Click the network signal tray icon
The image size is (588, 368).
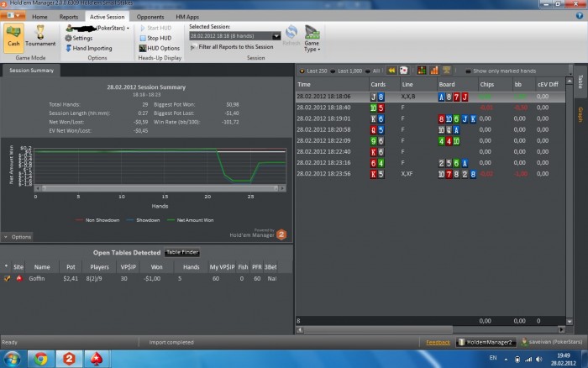click(528, 360)
